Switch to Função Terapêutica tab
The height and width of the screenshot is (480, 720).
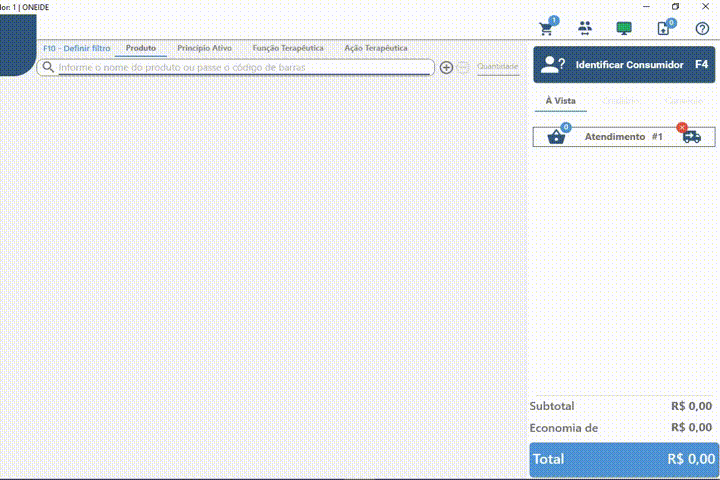tap(288, 48)
